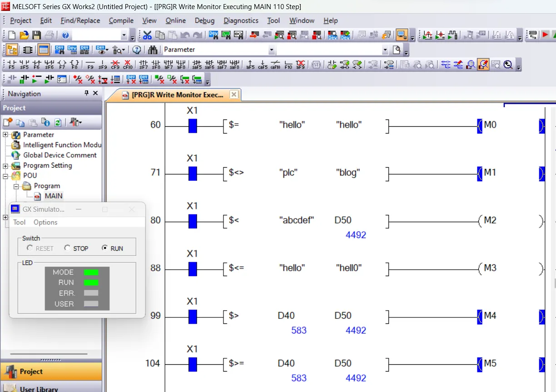Insert application instruction F8 symbol
Viewport: 556px width, 392px height.
point(75,65)
